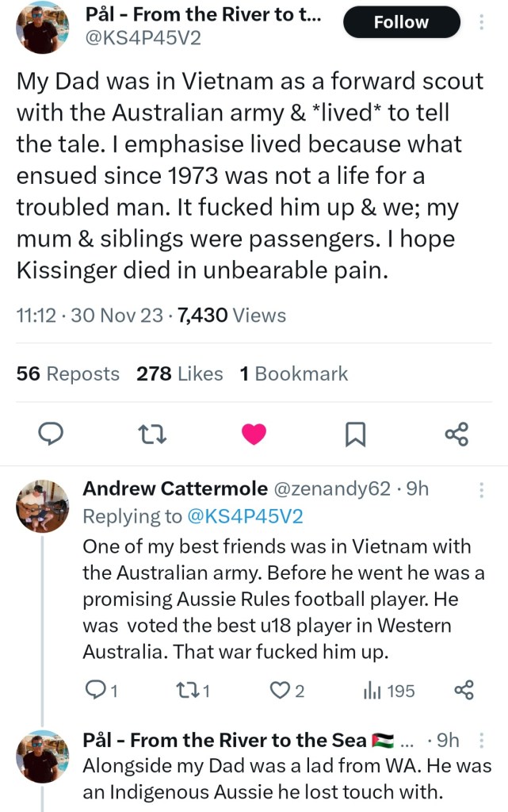The image size is (508, 812).
Task: Reply to the main tweet
Action: click(52, 434)
